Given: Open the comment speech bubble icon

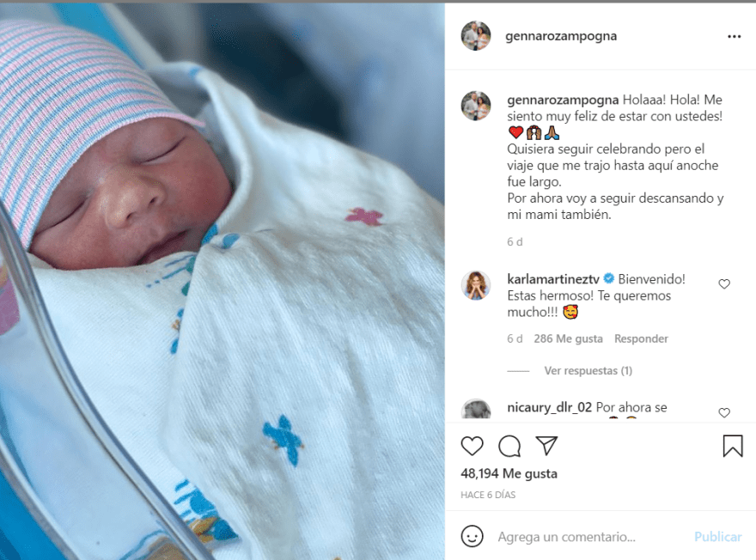Looking at the screenshot, I should click(x=509, y=446).
